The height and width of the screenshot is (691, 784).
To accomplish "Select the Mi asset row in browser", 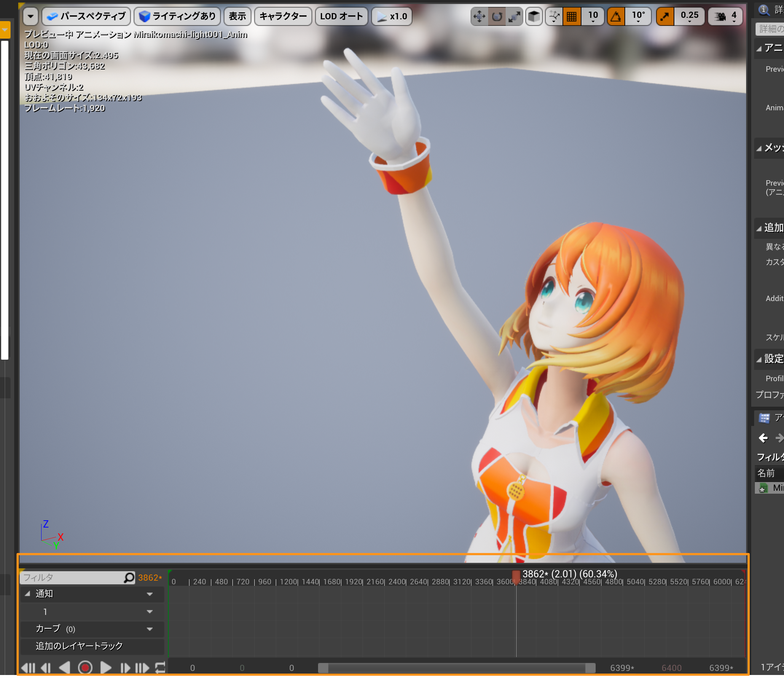I will coord(769,488).
